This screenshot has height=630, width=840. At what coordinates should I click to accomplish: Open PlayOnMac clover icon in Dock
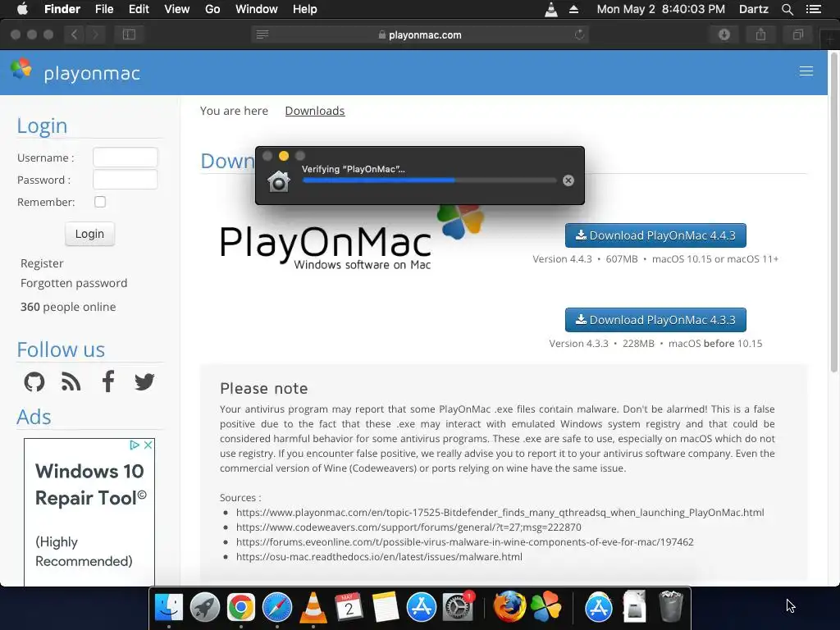click(546, 607)
